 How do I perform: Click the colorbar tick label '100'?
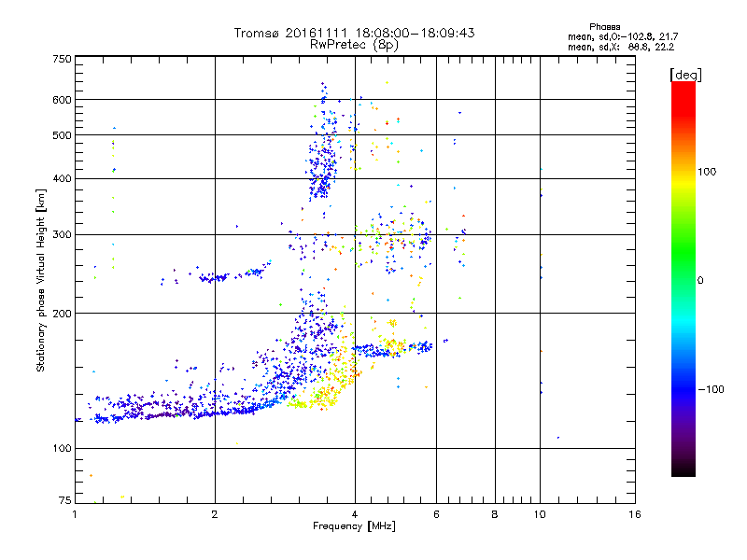pyautogui.click(x=707, y=172)
